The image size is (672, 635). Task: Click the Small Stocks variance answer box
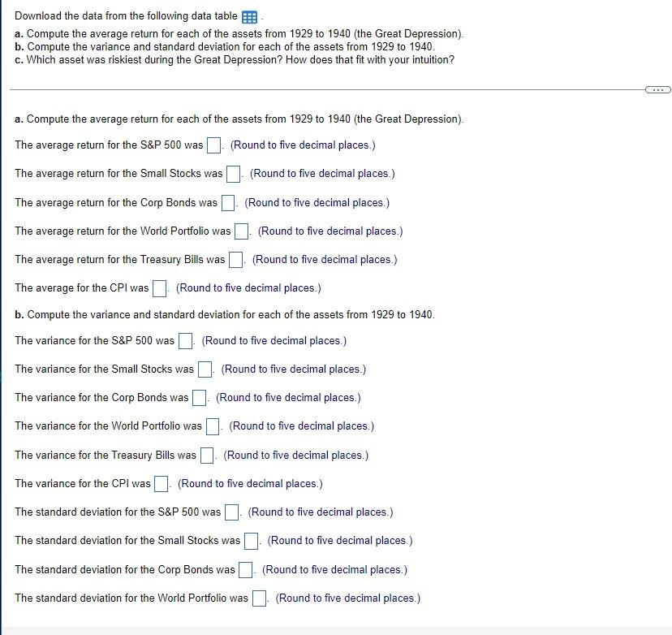(x=205, y=369)
